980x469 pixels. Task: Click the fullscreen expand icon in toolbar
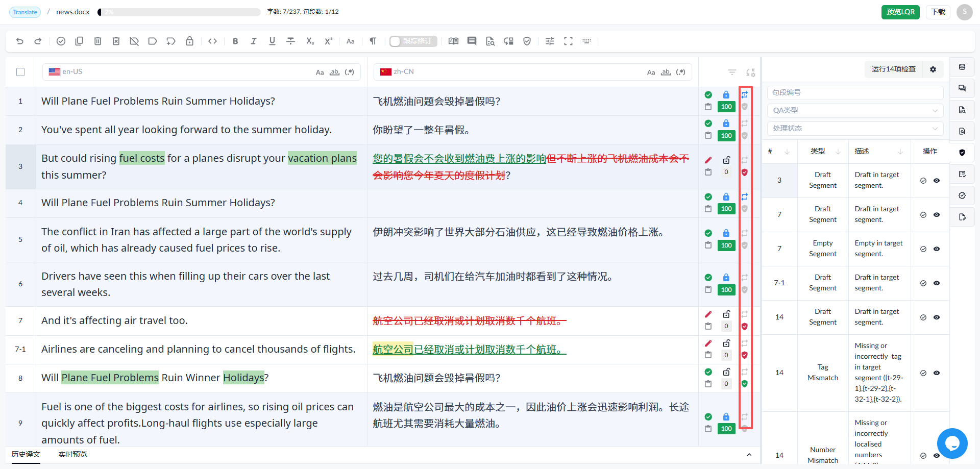coord(568,41)
